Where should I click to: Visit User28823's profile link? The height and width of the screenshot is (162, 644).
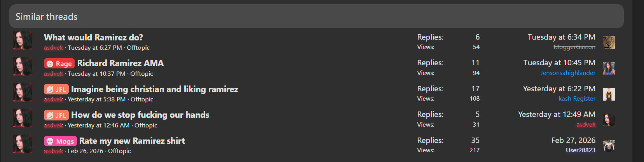(580, 150)
